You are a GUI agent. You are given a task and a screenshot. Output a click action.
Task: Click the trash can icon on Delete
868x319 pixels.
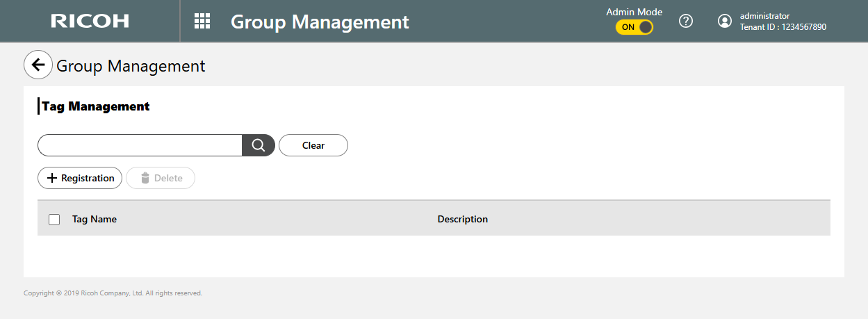(145, 178)
